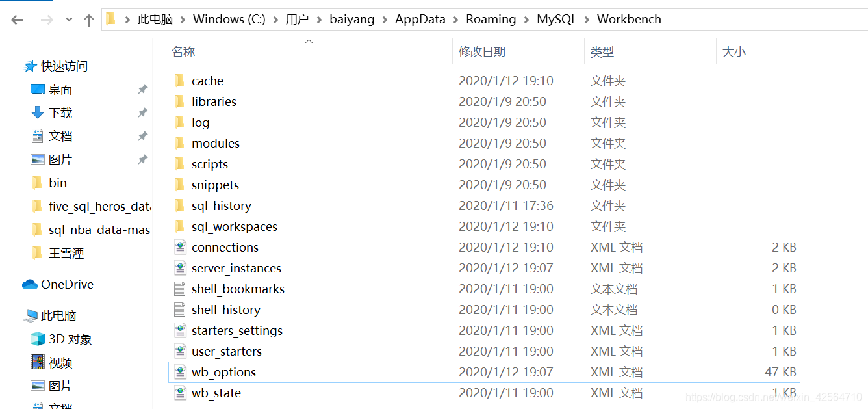Select the wb_options XML file icon

[x=180, y=372]
